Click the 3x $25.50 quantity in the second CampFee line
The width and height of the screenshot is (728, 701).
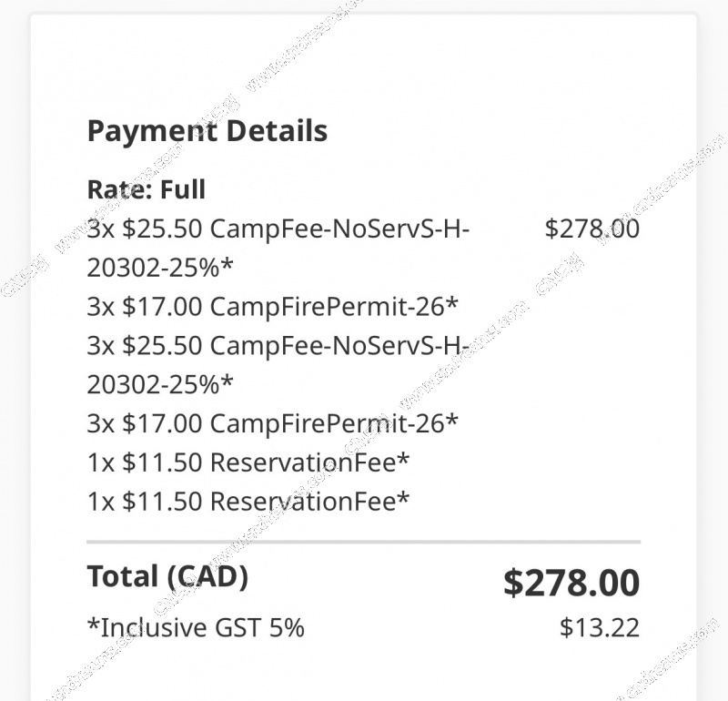click(145, 345)
